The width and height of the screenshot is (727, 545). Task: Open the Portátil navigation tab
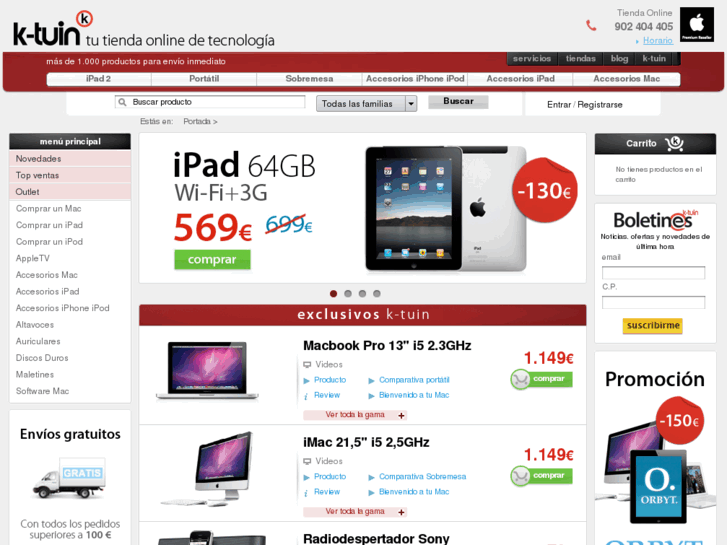(x=204, y=79)
